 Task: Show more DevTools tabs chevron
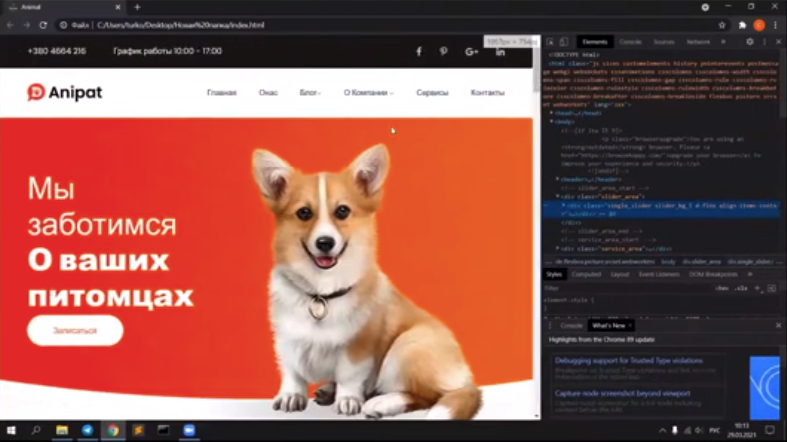[x=723, y=42]
